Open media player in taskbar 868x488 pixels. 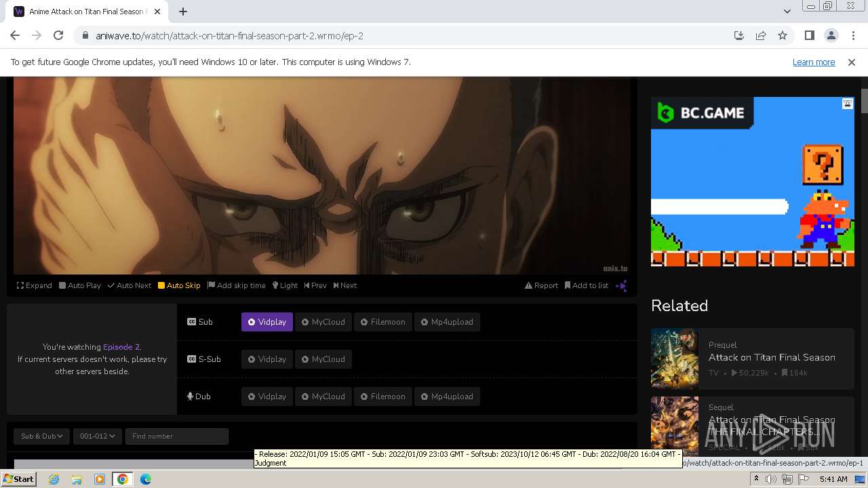(100, 479)
